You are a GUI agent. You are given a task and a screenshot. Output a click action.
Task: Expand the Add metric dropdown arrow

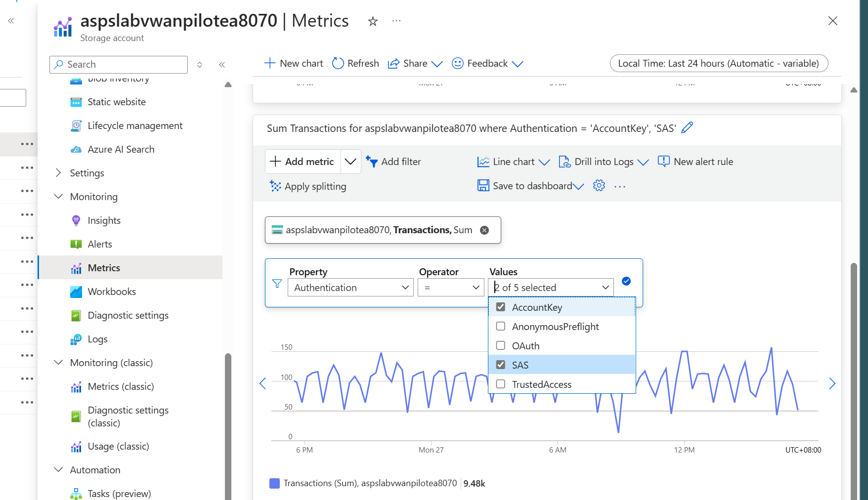click(350, 162)
